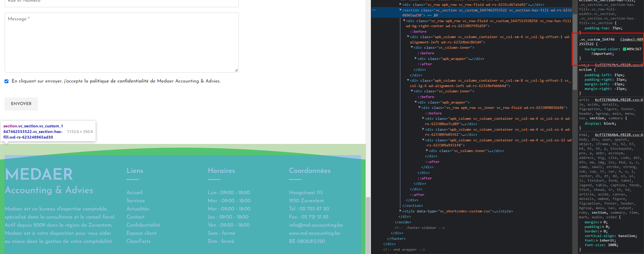Open the Espace client footer link
Screen dimensions: 644x254
tap(142, 233)
